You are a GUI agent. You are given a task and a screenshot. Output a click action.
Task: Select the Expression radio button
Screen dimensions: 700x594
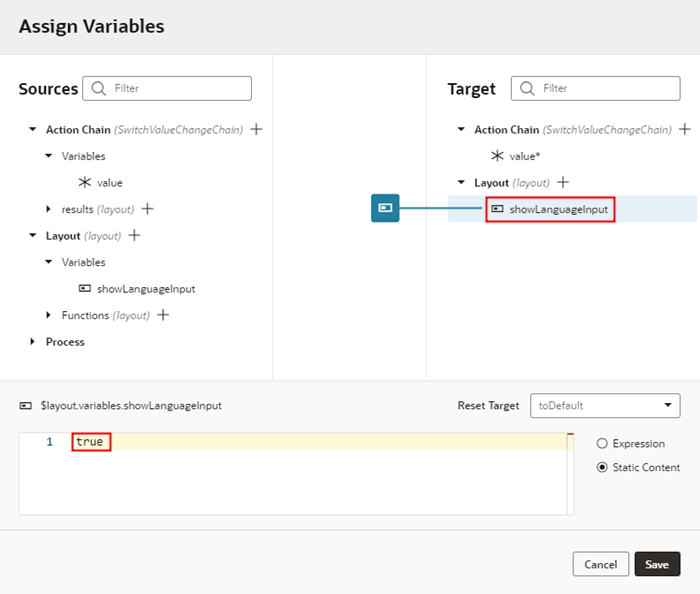coord(602,443)
